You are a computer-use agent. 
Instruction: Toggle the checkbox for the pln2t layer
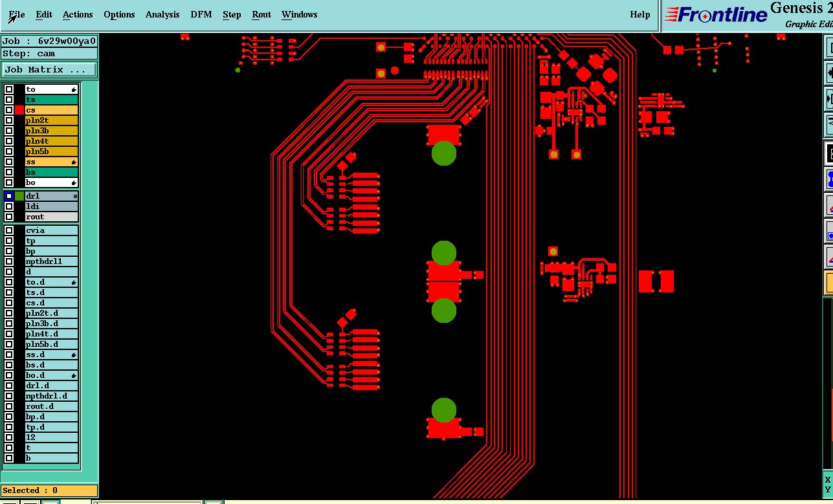coord(9,120)
